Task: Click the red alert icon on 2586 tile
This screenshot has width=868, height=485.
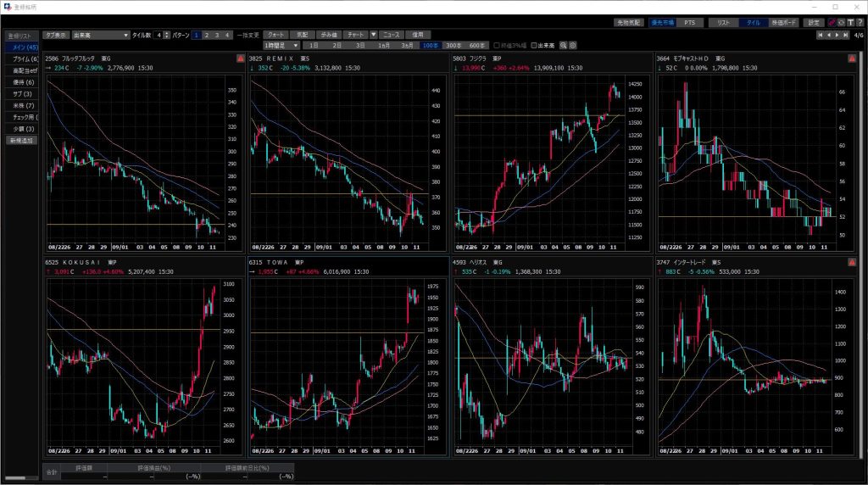Action: (240, 59)
